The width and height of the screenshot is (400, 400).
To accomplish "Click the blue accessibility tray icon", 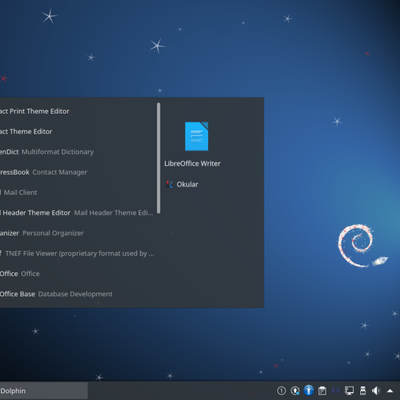I will pyautogui.click(x=309, y=390).
